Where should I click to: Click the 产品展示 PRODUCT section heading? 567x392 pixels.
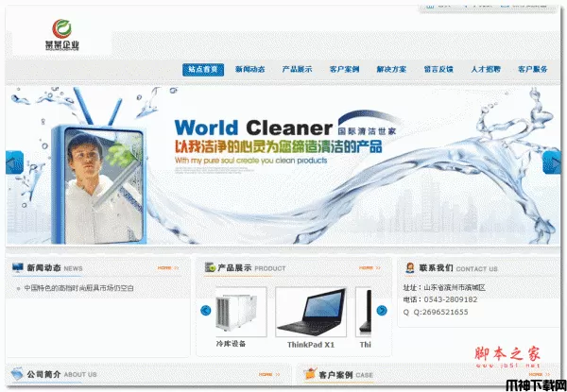(251, 268)
